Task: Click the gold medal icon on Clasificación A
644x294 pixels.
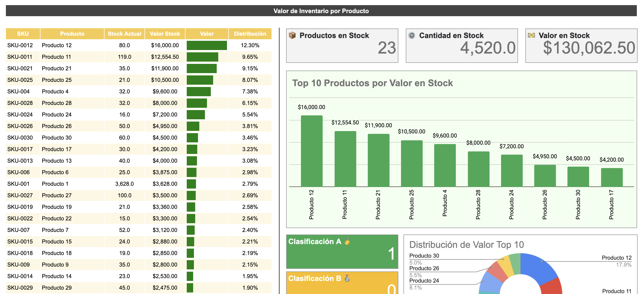Action: click(x=347, y=241)
